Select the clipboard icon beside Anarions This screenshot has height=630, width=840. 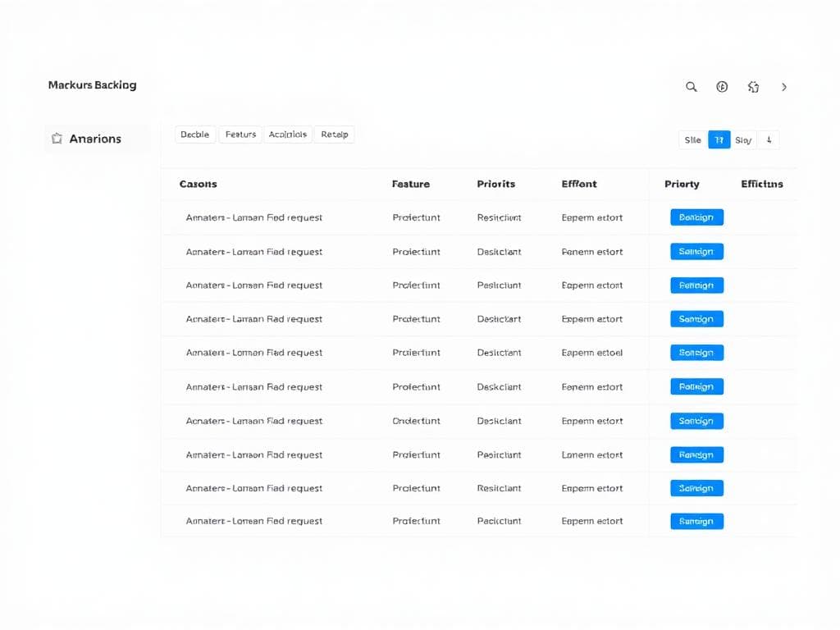point(57,139)
